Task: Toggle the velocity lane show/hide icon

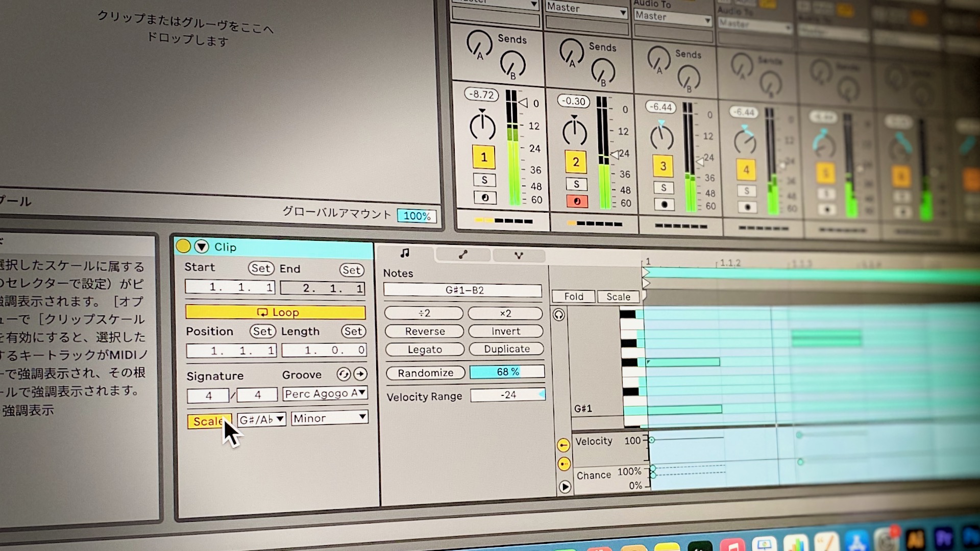Action: [563, 445]
